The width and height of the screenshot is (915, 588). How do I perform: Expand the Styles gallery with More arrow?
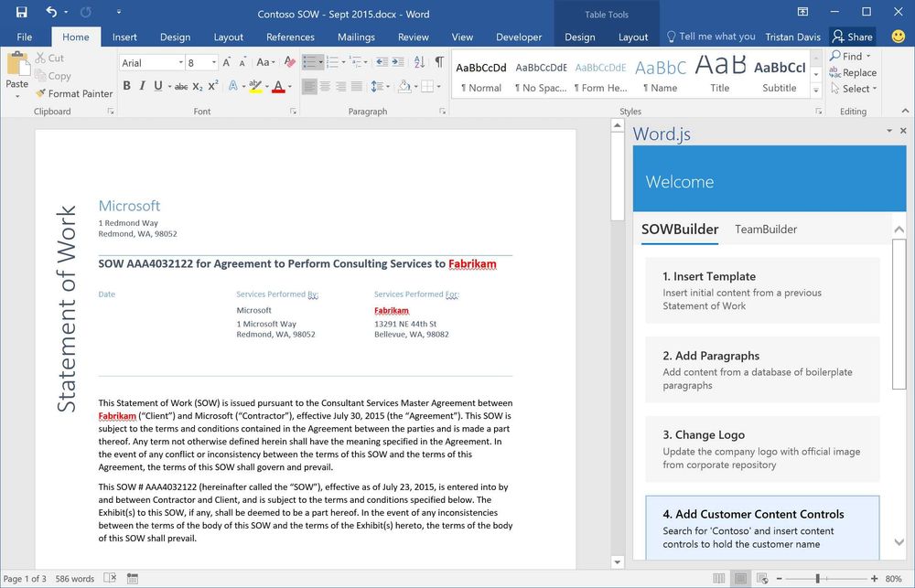point(816,91)
